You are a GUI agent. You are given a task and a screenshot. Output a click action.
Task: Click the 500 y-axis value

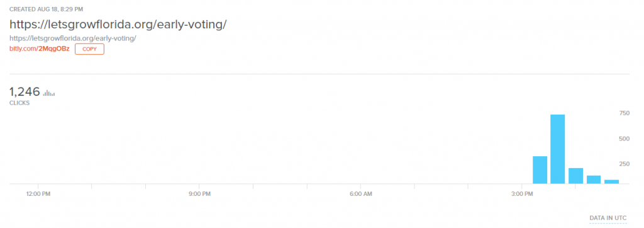625,139
